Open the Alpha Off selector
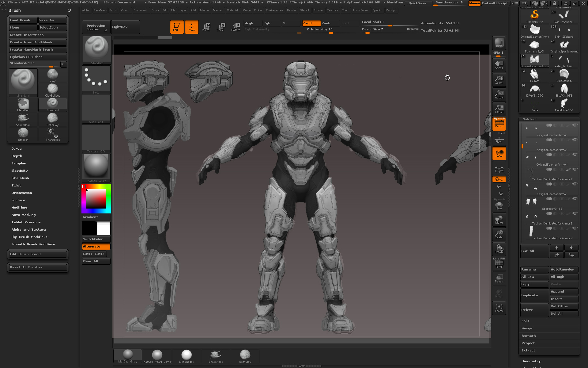Image resolution: width=588 pixels, height=368 pixels. point(96,109)
